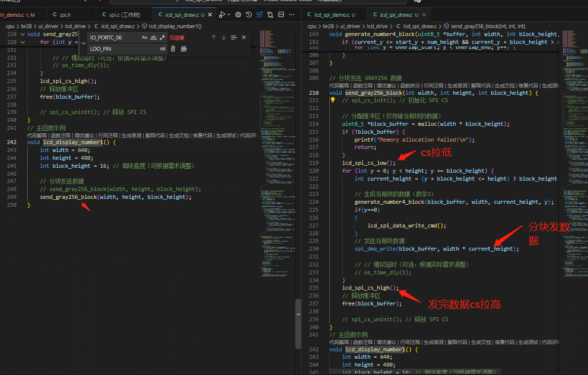
Task: Open the lcd_drive breadcrumb in the right editor
Action: (x=377, y=26)
